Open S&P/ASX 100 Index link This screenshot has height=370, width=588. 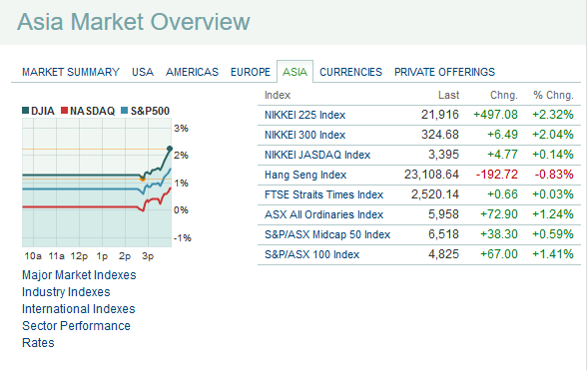[312, 254]
